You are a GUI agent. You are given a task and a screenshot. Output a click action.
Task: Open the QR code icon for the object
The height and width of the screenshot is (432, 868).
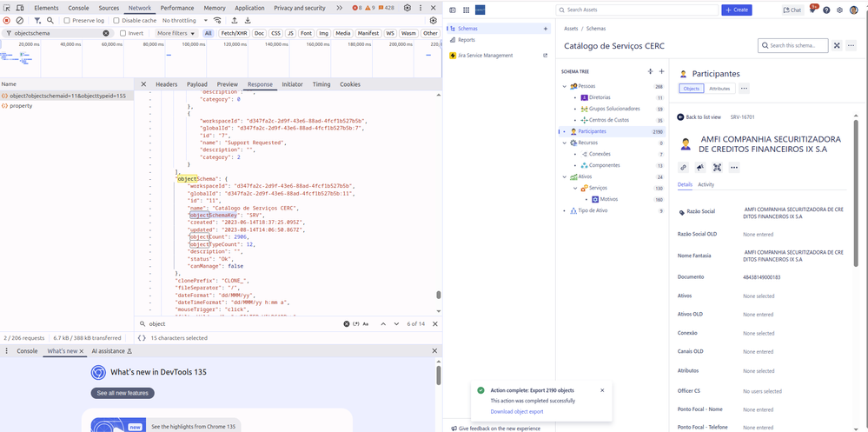[717, 167]
